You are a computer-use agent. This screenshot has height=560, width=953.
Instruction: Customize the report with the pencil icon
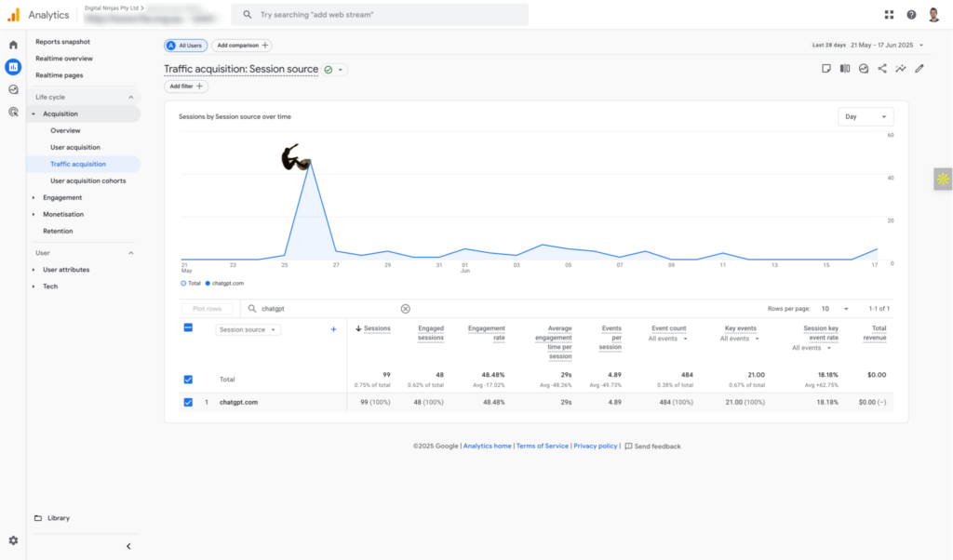(x=919, y=68)
